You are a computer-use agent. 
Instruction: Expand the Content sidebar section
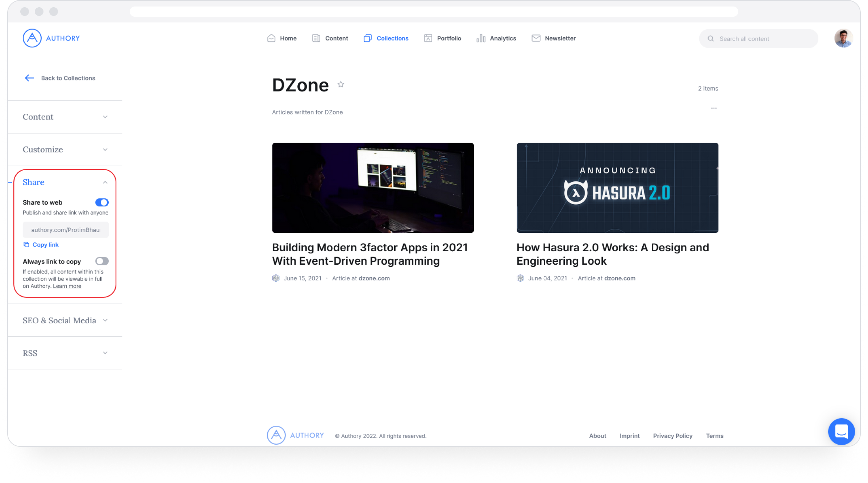coord(65,117)
